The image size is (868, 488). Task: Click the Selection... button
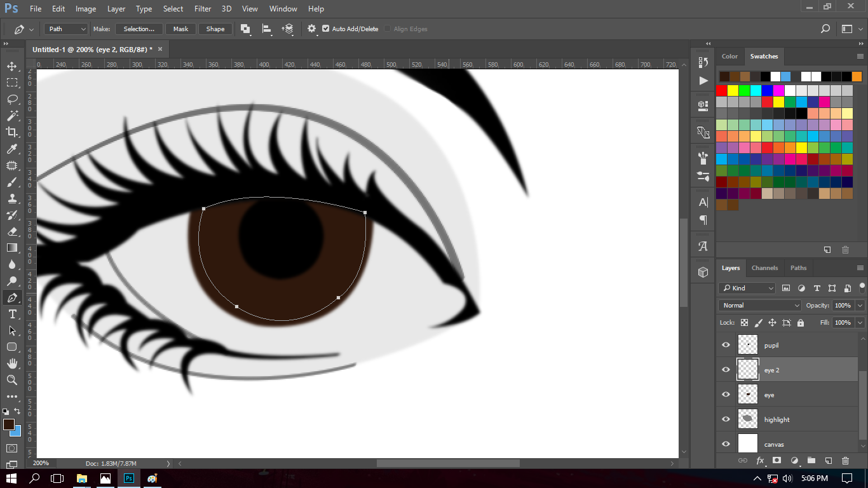[x=139, y=29]
